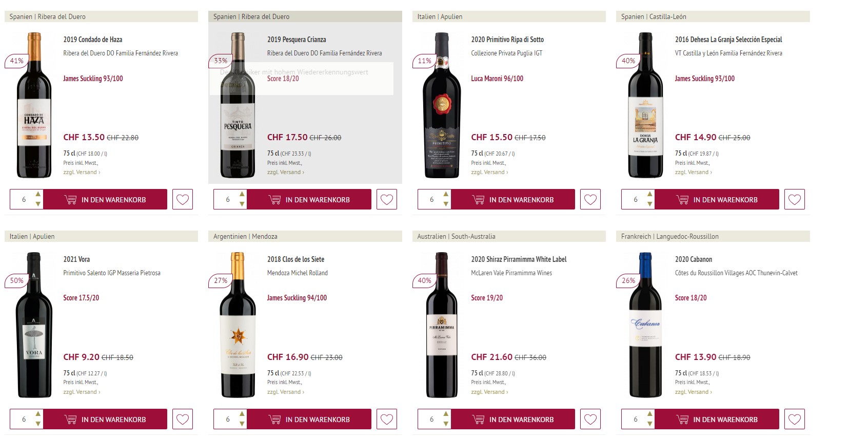Decrease quantity for 2021 Vora

tap(38, 424)
